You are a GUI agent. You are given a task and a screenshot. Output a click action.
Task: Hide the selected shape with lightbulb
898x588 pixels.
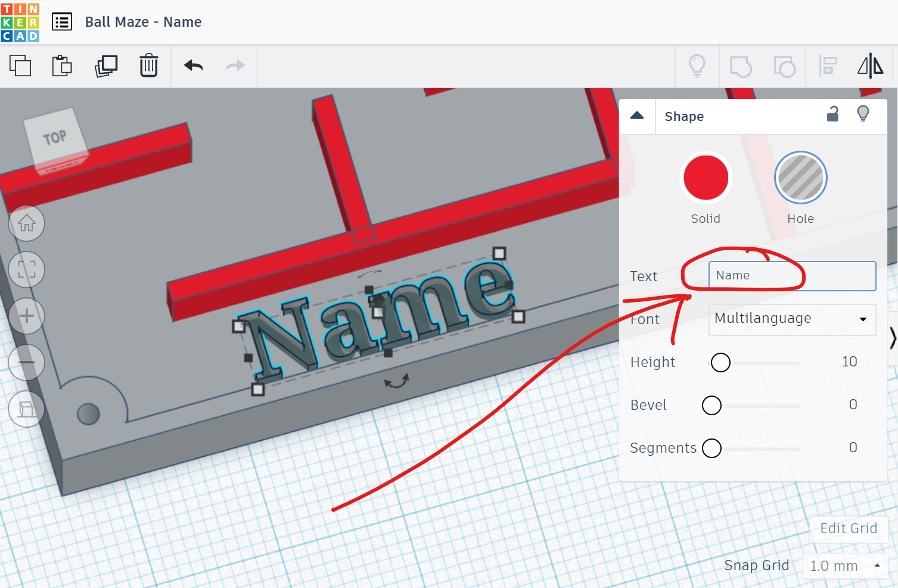pyautogui.click(x=863, y=114)
